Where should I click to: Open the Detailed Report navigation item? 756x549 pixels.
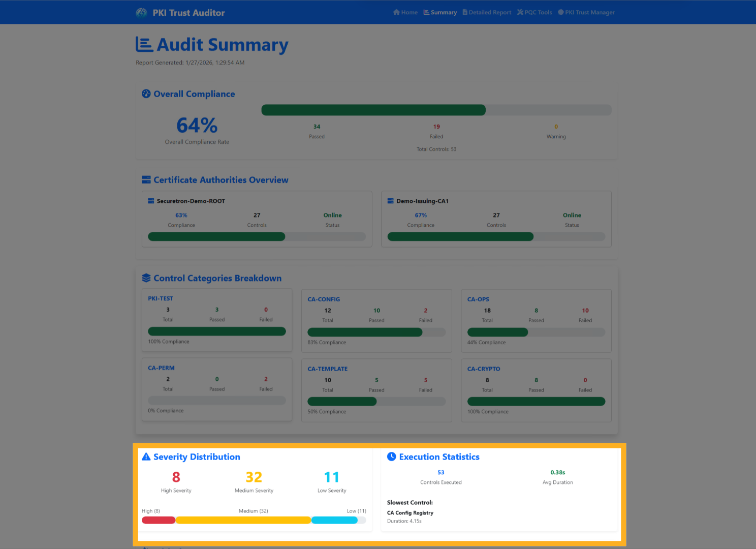487,12
